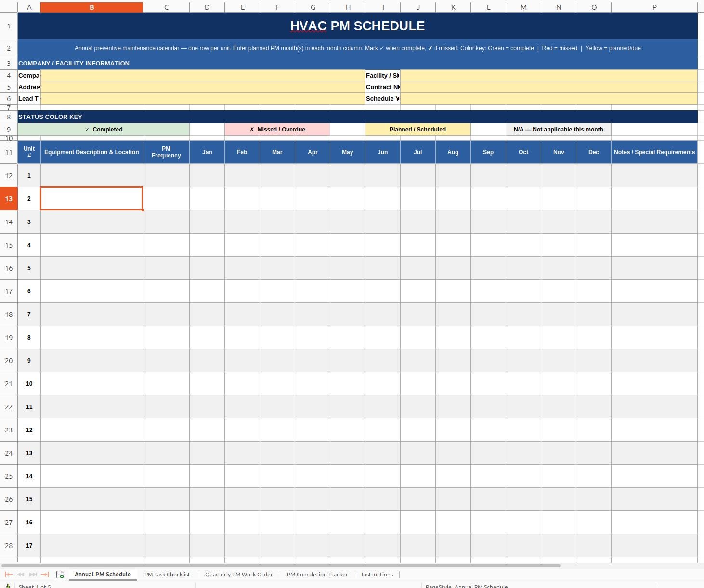704x588 pixels.
Task: Go to the previous sheet navigation arrow
Action: 20,575
